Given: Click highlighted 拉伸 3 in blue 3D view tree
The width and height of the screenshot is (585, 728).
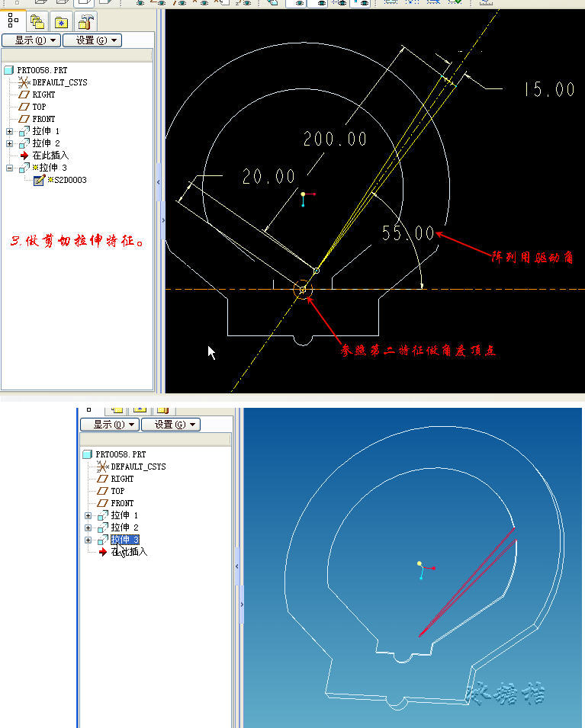Looking at the screenshot, I should click(125, 540).
